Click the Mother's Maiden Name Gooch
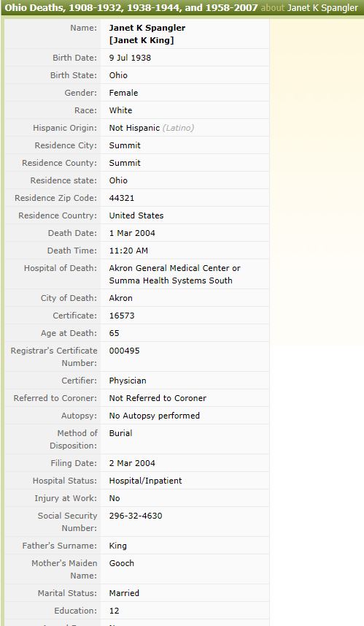 122,563
